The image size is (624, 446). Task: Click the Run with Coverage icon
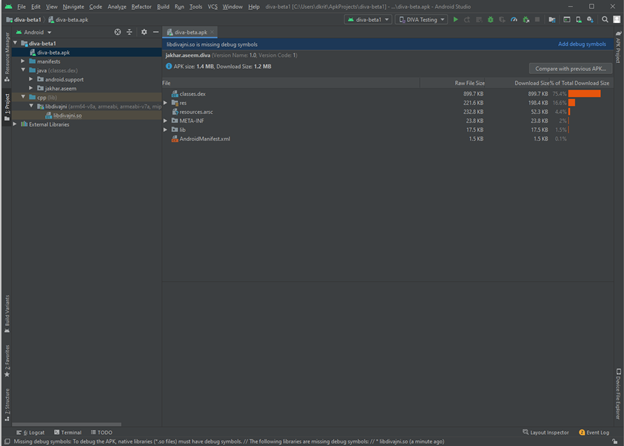(x=502, y=19)
